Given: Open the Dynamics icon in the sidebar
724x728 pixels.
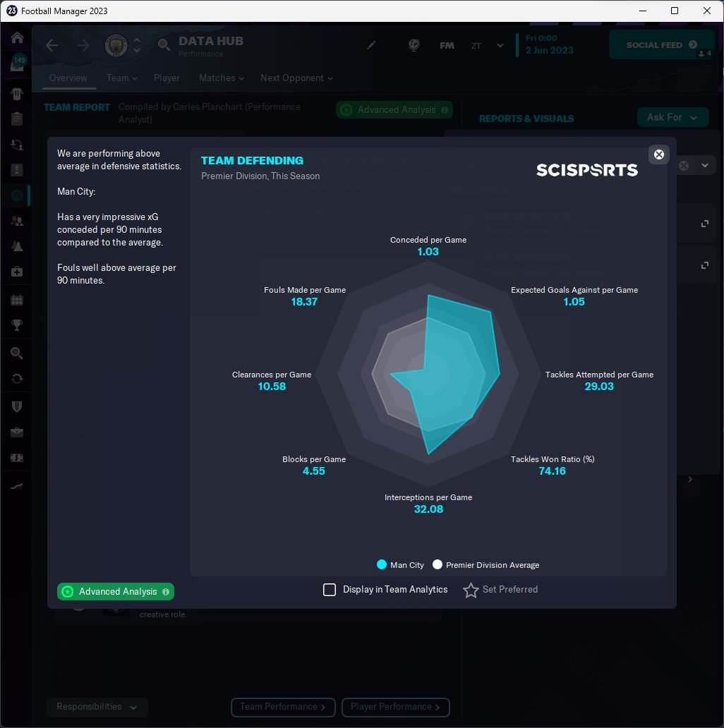Looking at the screenshot, I should (17, 145).
